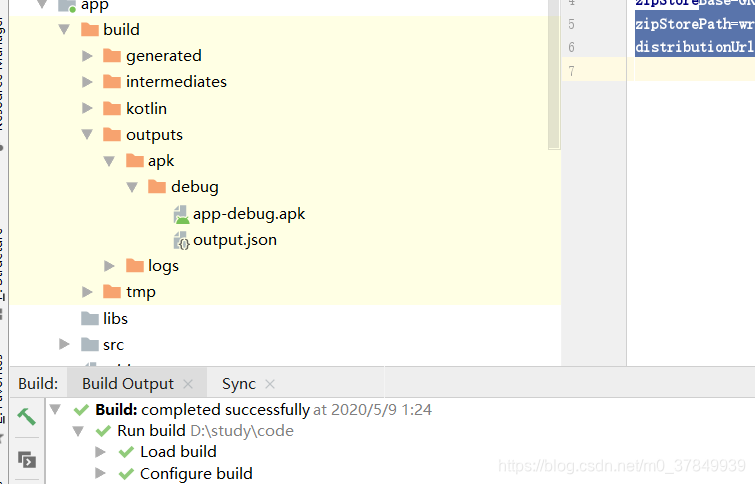Collapse the app module arrow
This screenshot has height=484, width=755.
tap(42, 4)
